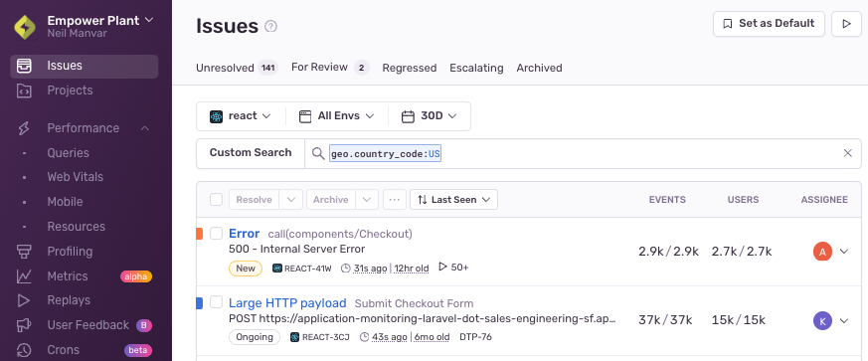Open Web Vitals under Performance

coord(76,177)
